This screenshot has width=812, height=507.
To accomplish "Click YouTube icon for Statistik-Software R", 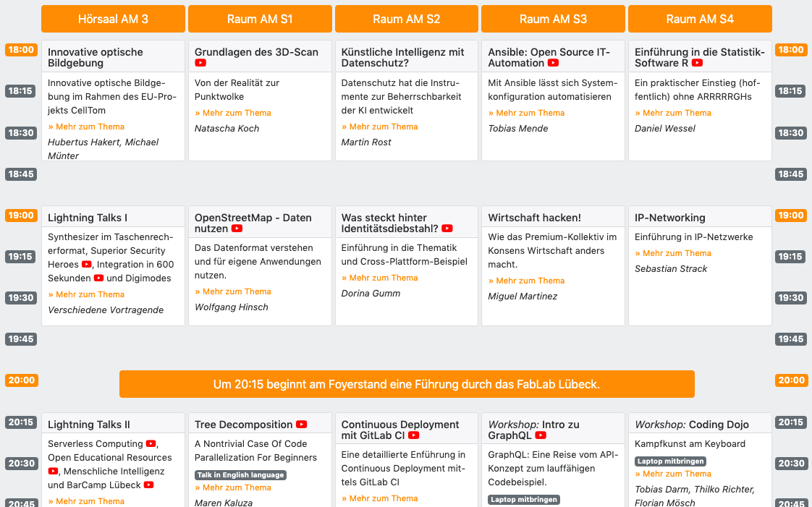I will pyautogui.click(x=697, y=64).
